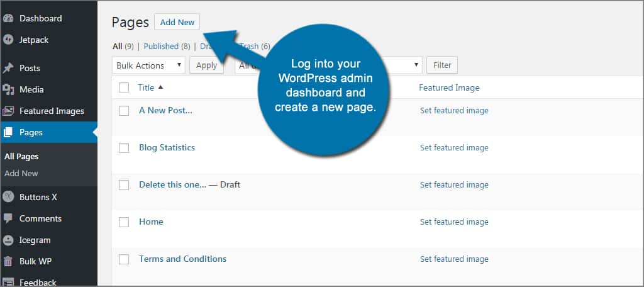Sort by the Title column arrow
The width and height of the screenshot is (644, 287).
click(x=160, y=87)
